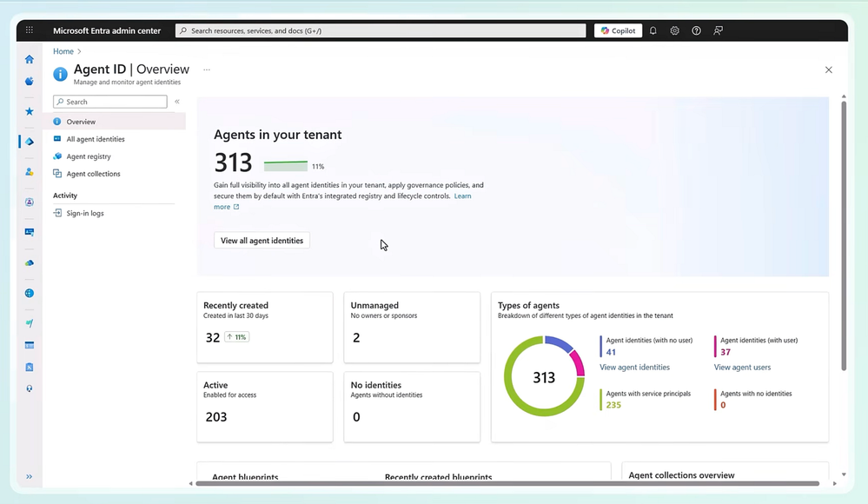Open the teal arrow icon in left rail
This screenshot has width=868, height=504.
(30, 323)
